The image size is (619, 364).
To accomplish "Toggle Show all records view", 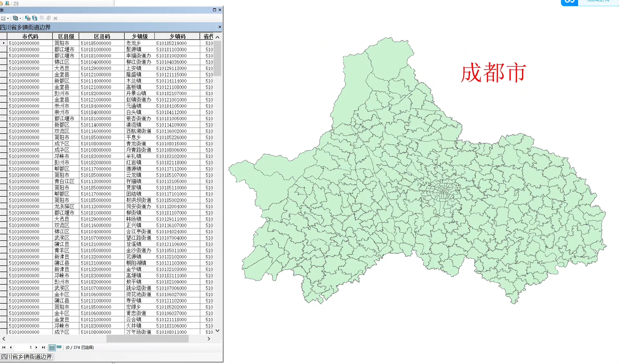I will point(52,347).
